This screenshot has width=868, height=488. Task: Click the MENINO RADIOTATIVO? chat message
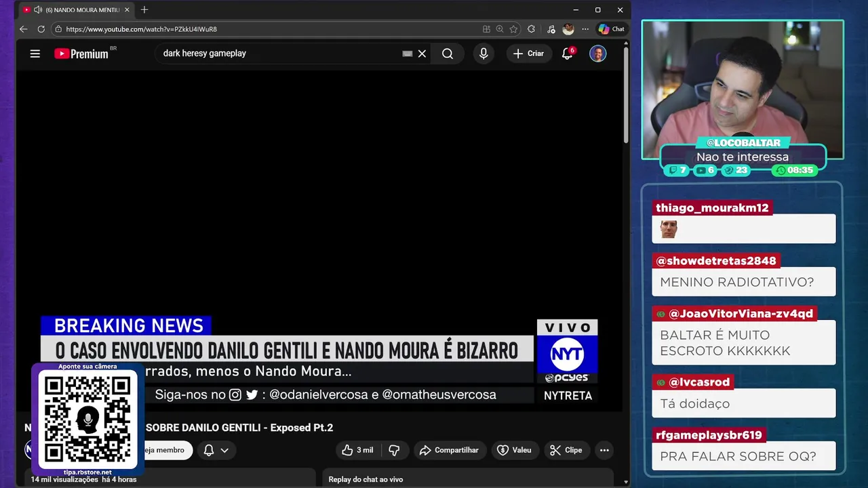click(x=744, y=282)
